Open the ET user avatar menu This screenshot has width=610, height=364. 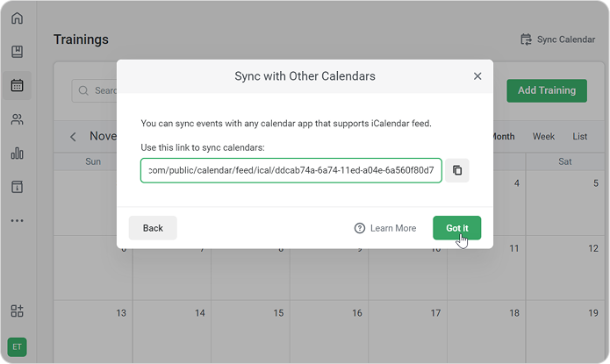(x=17, y=347)
